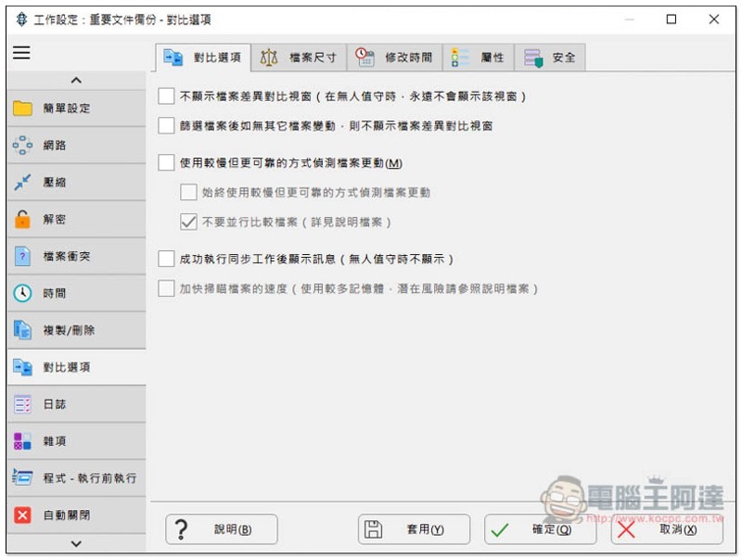Click the 套用(Y) apply button
Viewport: 742px width, 560px height.
[x=414, y=529]
